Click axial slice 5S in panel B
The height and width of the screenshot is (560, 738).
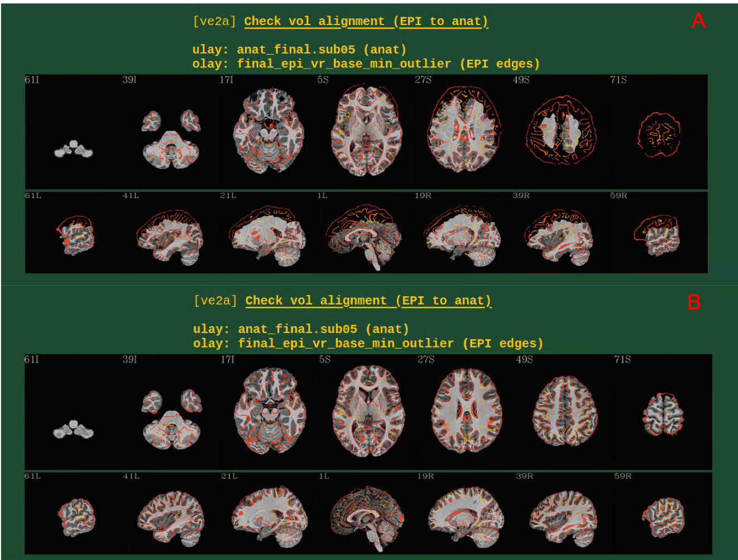368,412
